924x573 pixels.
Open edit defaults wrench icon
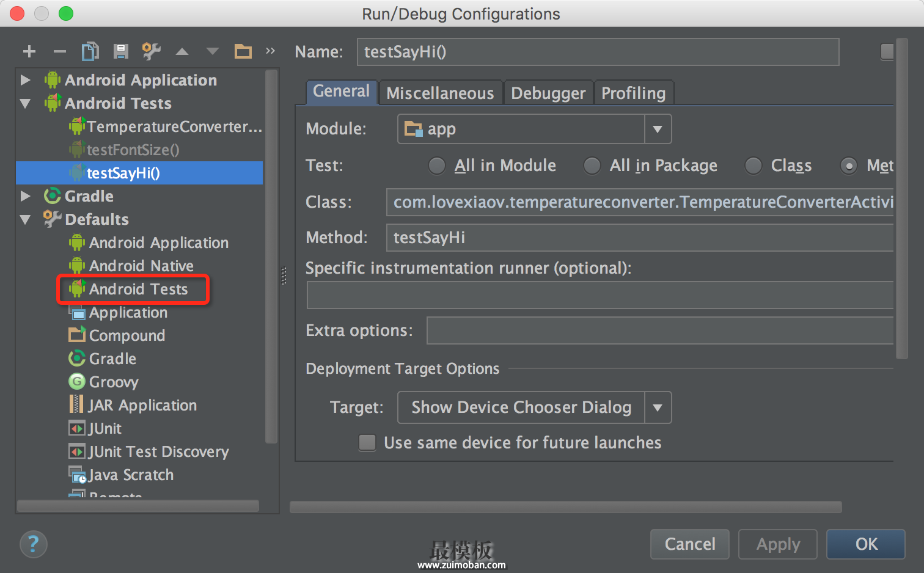pyautogui.click(x=151, y=51)
